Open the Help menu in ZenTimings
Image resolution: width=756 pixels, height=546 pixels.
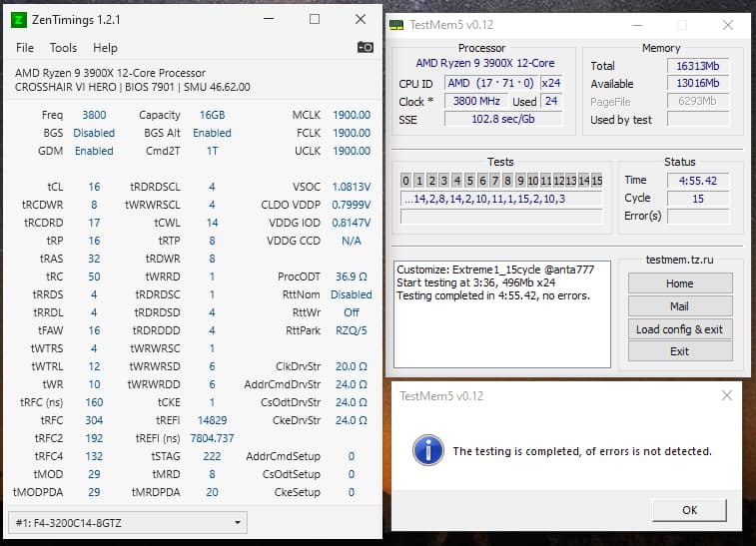pyautogui.click(x=105, y=48)
